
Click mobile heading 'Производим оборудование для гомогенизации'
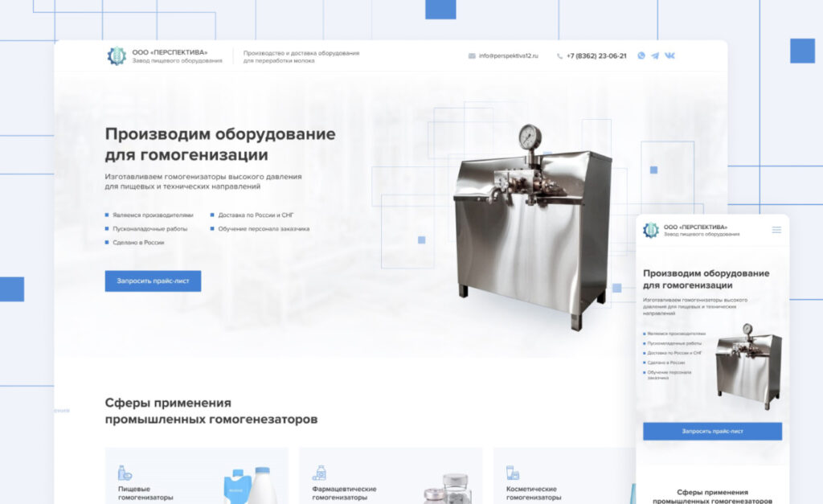point(706,279)
